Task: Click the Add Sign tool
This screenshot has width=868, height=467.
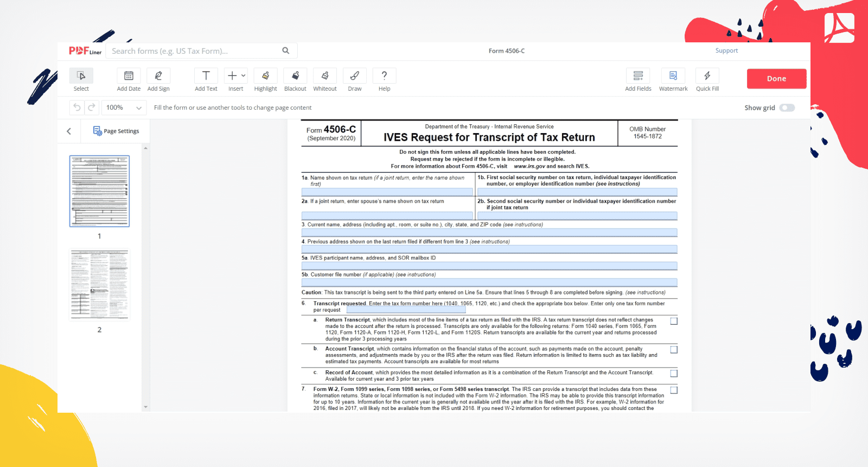Action: click(158, 76)
